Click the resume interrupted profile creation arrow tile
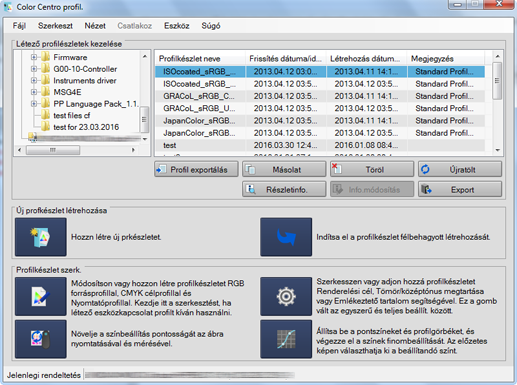The width and height of the screenshot is (517, 385). coord(286,237)
